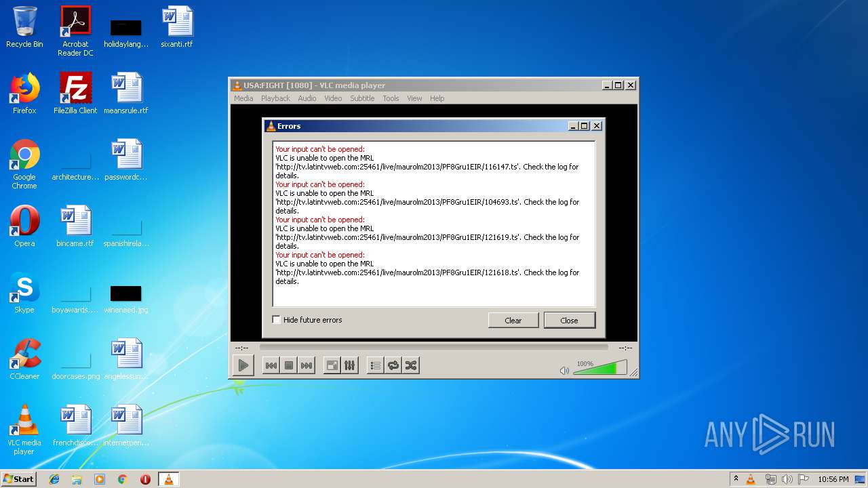Select the Firefox desktop icon
Image resolution: width=868 pixels, height=488 pixels.
[x=24, y=94]
